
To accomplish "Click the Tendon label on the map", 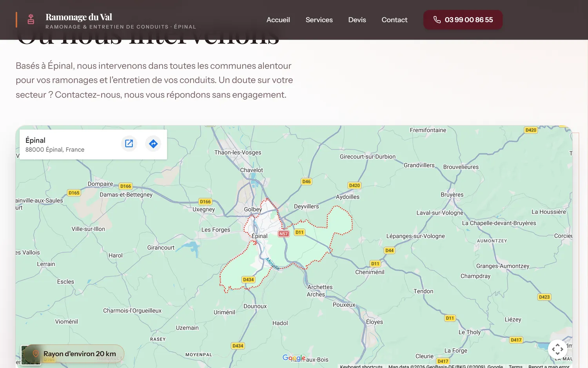I will point(423,291).
